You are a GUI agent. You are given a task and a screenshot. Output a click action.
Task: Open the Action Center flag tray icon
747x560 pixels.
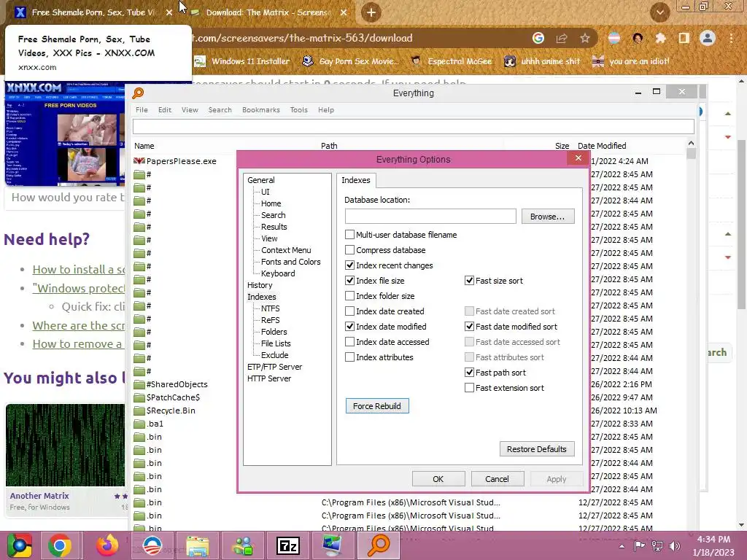[x=639, y=545]
